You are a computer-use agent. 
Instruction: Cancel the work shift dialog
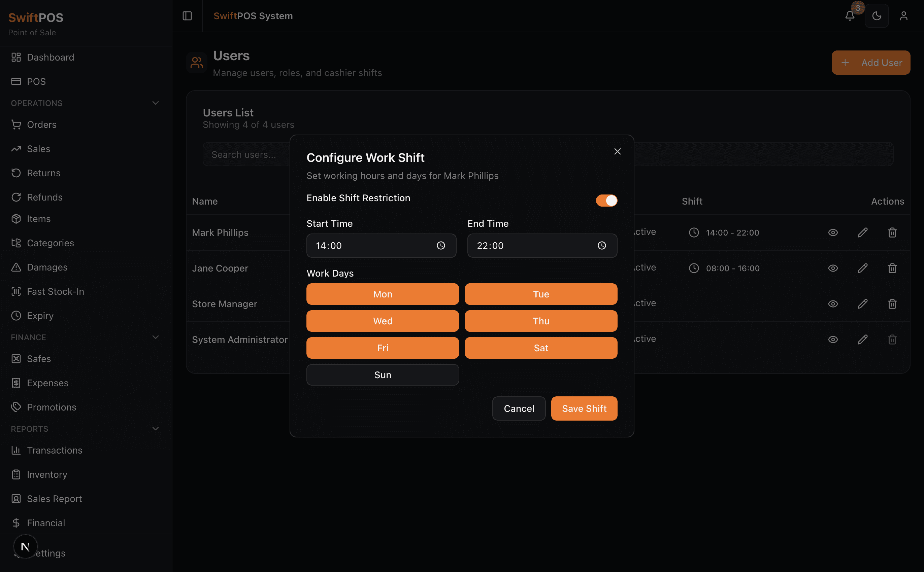[518, 408]
